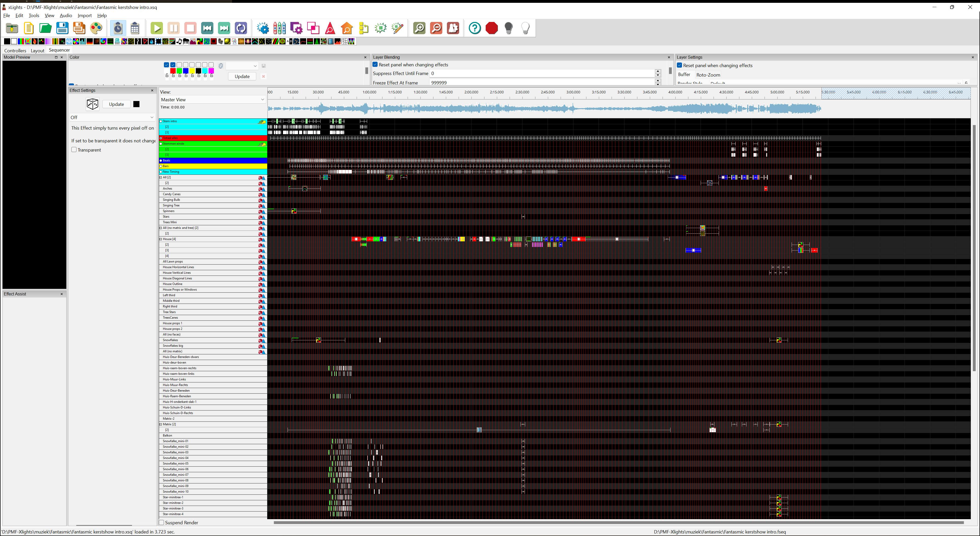Uncheck Layer Blending reset panel checkbox
This screenshot has width=980, height=536.
pyautogui.click(x=375, y=65)
